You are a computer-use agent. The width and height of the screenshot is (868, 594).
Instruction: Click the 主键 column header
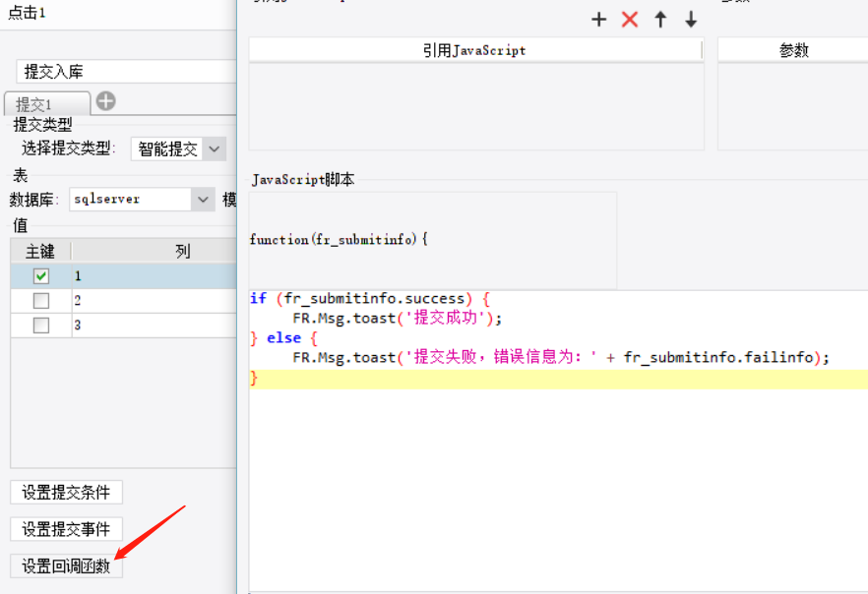40,251
